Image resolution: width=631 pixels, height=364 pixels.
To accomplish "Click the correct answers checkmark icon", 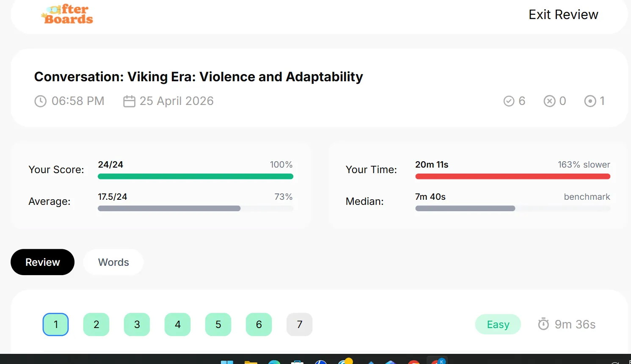I will click(x=509, y=101).
